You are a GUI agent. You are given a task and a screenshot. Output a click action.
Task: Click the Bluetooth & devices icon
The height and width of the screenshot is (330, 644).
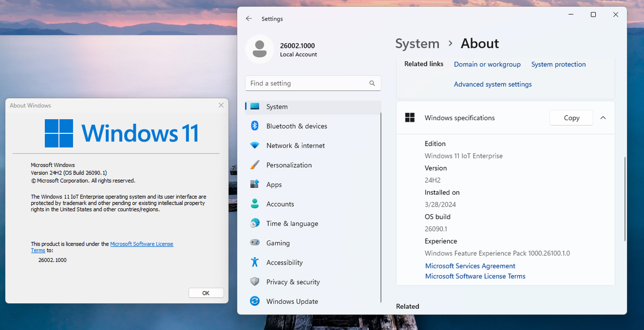coord(255,126)
